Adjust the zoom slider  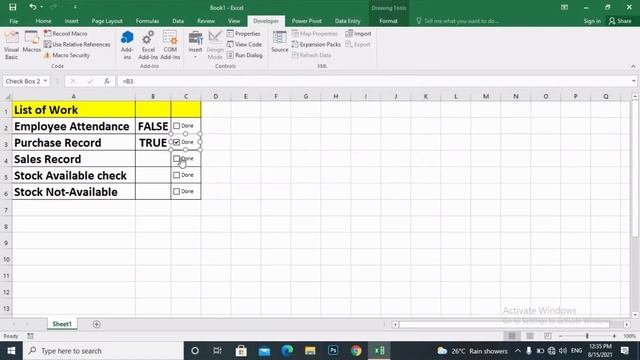coord(587,336)
